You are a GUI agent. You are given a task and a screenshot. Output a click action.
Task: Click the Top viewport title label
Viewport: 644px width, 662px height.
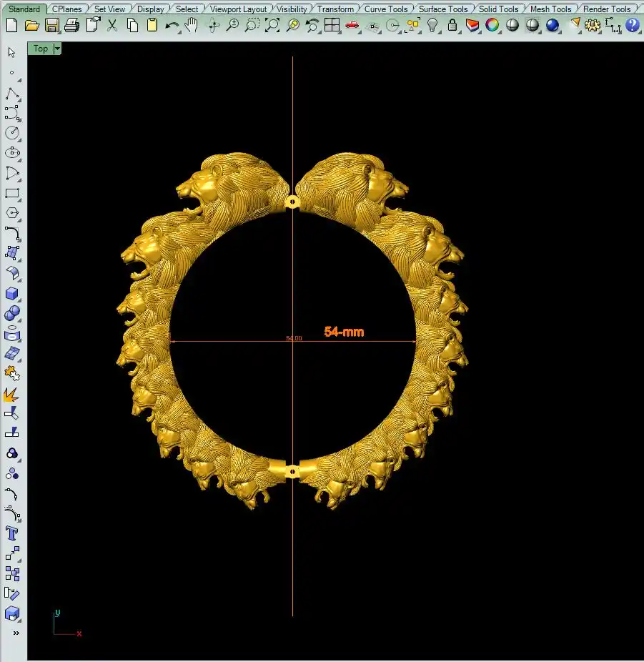(x=41, y=49)
